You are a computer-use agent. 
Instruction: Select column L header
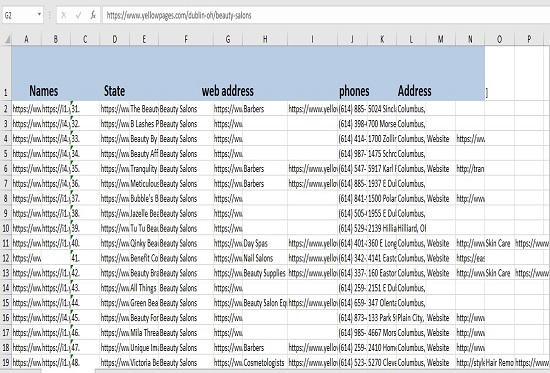pos(411,39)
